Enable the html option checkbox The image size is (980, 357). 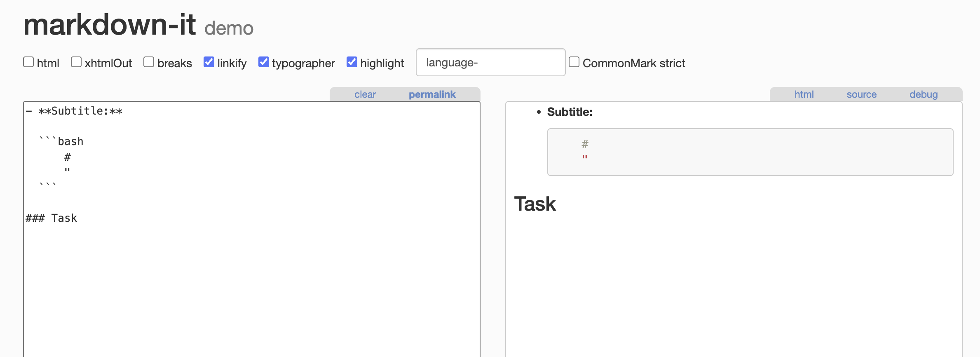coord(28,62)
